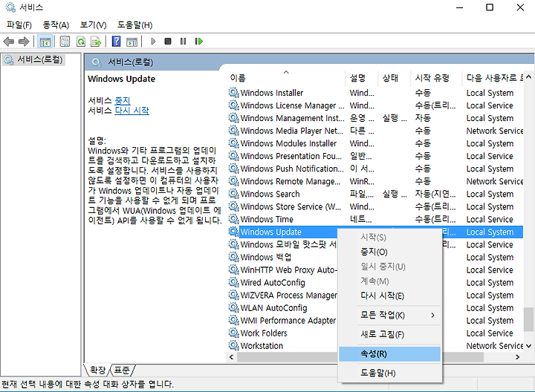Select the WIZVERA Process Manager row
Screen dimensions: 535x392
[282, 295]
